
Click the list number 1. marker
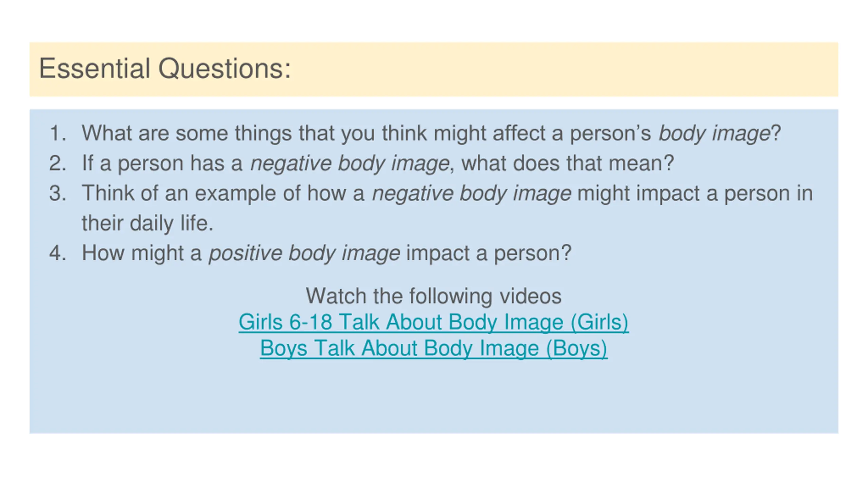pos(58,133)
